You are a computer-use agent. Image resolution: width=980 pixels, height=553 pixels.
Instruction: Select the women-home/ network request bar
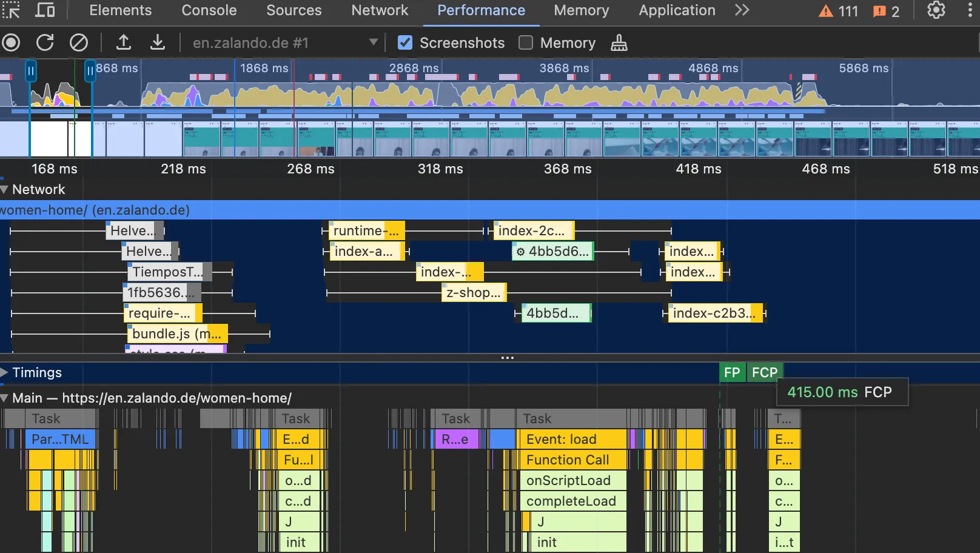click(490, 210)
